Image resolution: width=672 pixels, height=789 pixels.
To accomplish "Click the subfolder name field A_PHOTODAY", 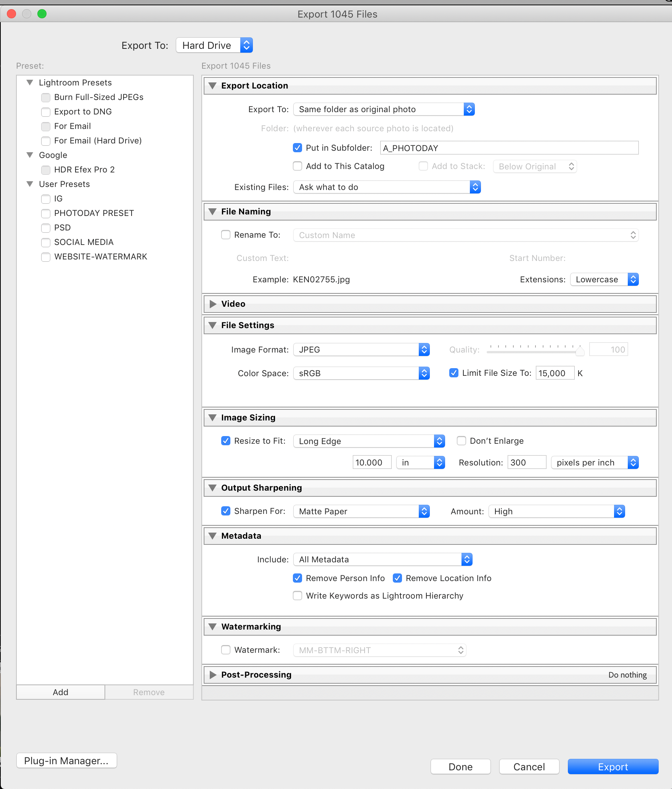I will point(509,148).
